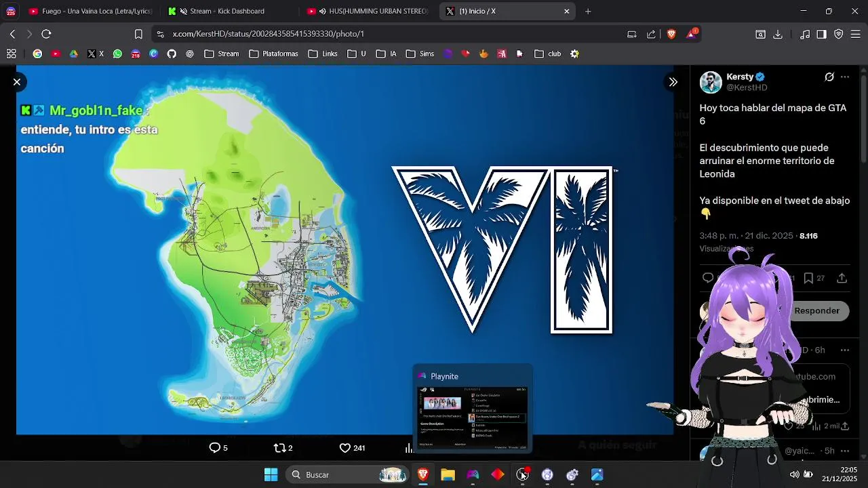This screenshot has width=868, height=488.
Task: Open File Explorer from the taskbar
Action: click(448, 474)
